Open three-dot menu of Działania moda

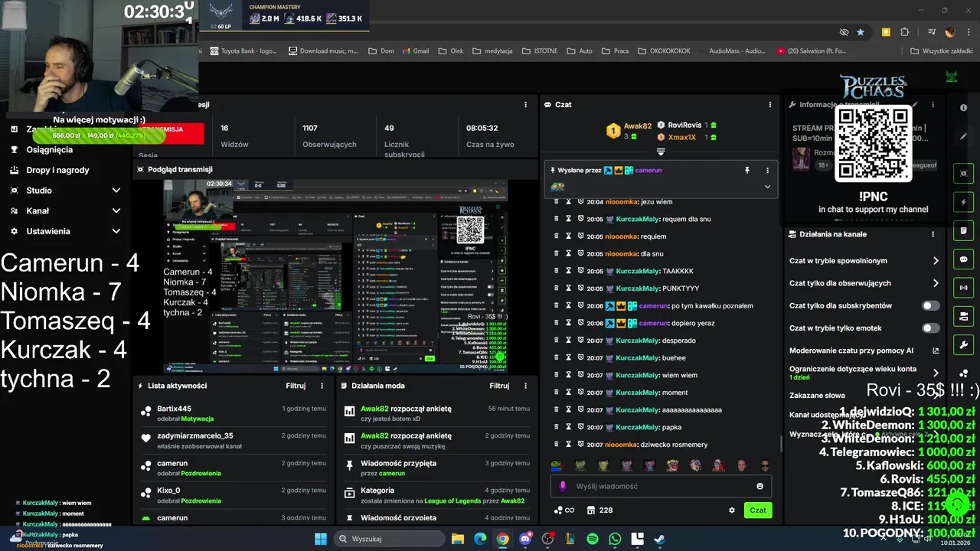click(x=525, y=386)
